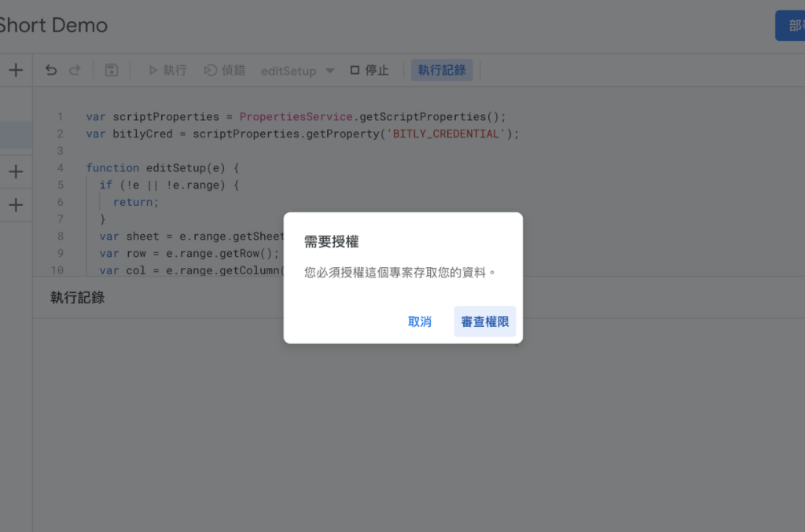This screenshot has width=805, height=532.
Task: Click 取消 to dismiss the authorization dialog
Action: coord(420,321)
